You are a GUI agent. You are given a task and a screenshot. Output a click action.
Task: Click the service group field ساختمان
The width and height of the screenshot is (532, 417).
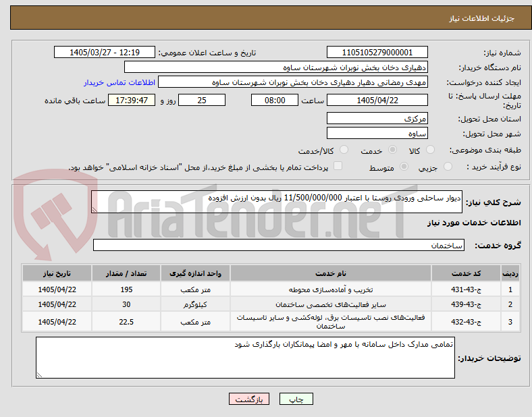(x=279, y=245)
